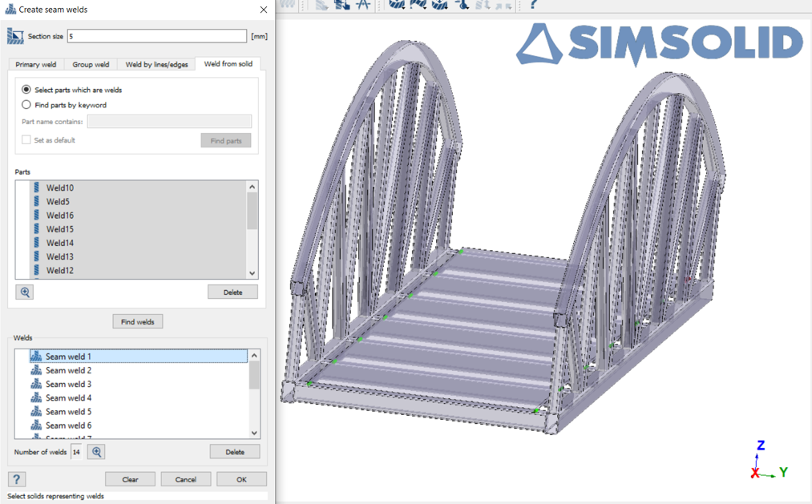Click the question mark icon in the top toolbar
The height and width of the screenshot is (504, 812).
pyautogui.click(x=533, y=4)
